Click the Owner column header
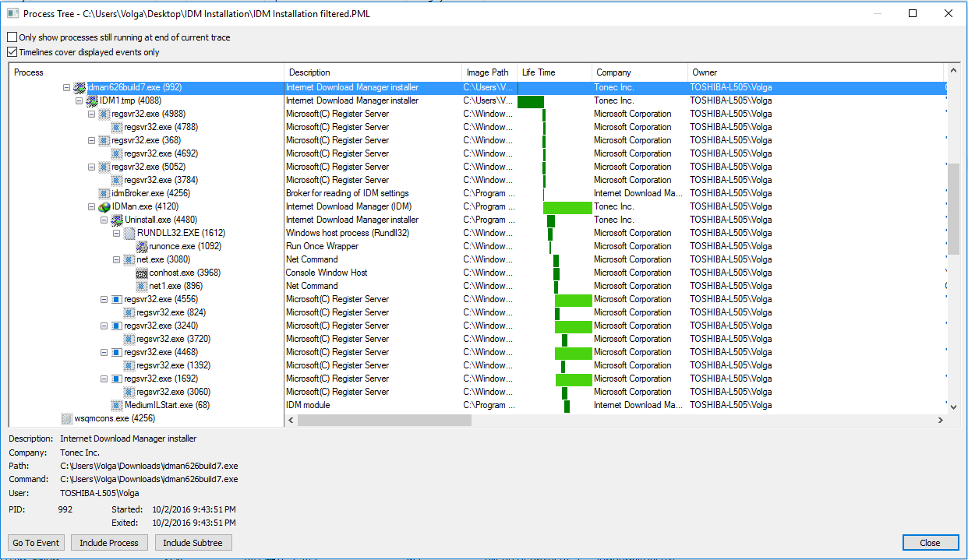 [x=815, y=72]
